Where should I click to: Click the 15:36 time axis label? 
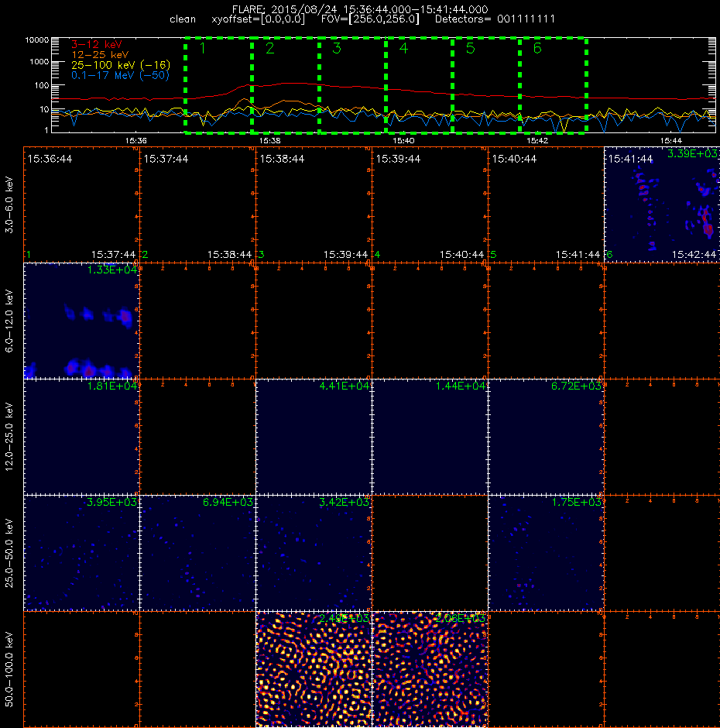coord(136,140)
